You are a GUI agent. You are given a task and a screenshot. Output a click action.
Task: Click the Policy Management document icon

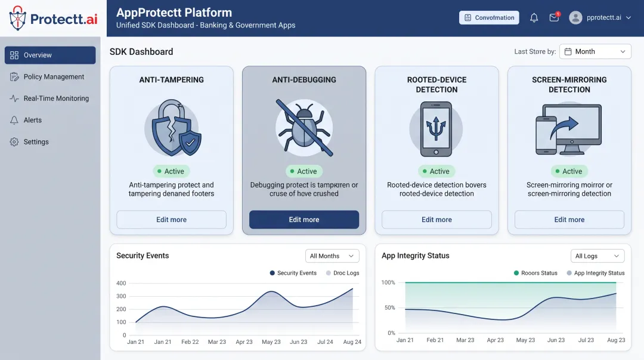[14, 77]
